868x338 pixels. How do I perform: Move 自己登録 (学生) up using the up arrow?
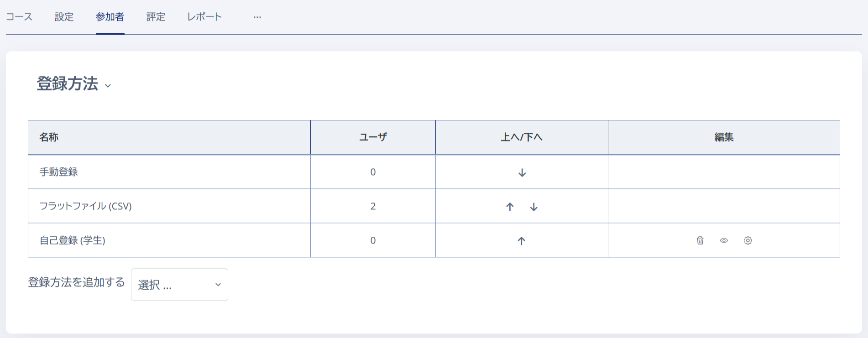tap(522, 240)
